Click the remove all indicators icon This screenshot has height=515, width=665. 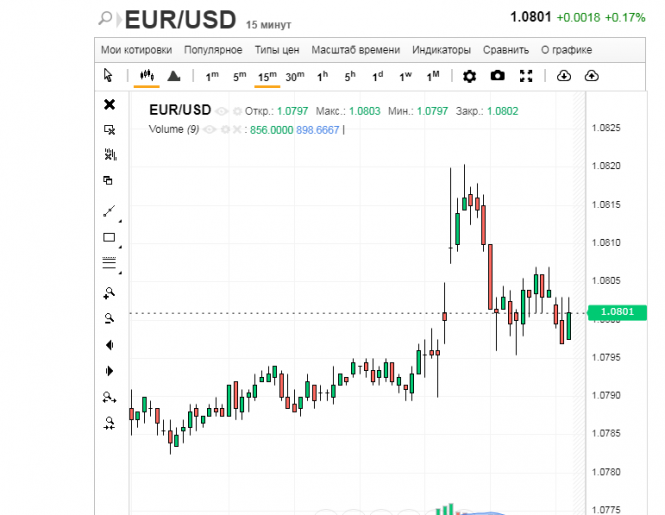(110, 154)
